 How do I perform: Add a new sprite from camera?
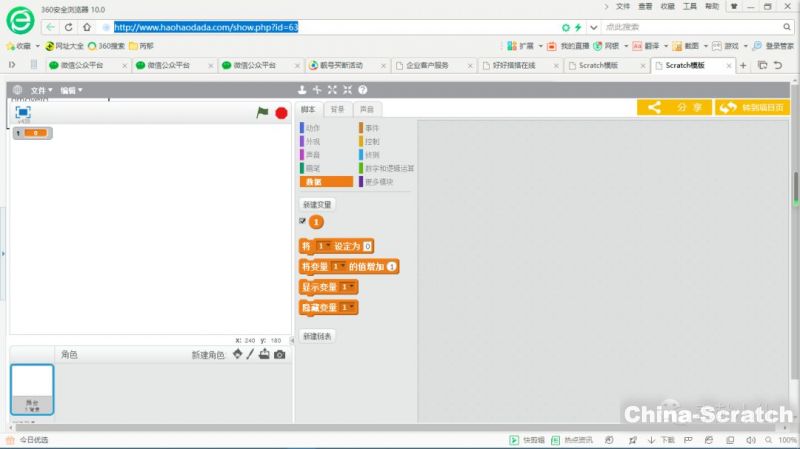(x=280, y=355)
